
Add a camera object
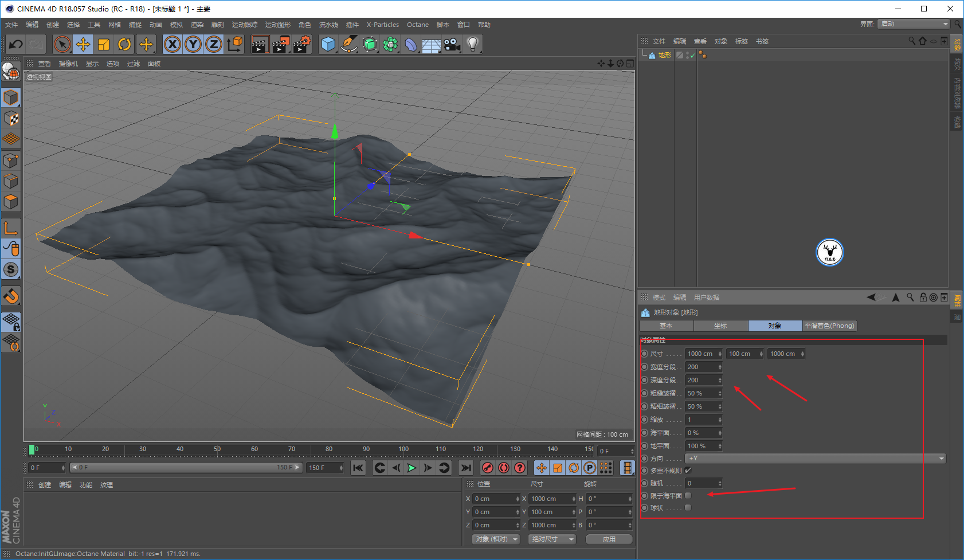point(452,44)
